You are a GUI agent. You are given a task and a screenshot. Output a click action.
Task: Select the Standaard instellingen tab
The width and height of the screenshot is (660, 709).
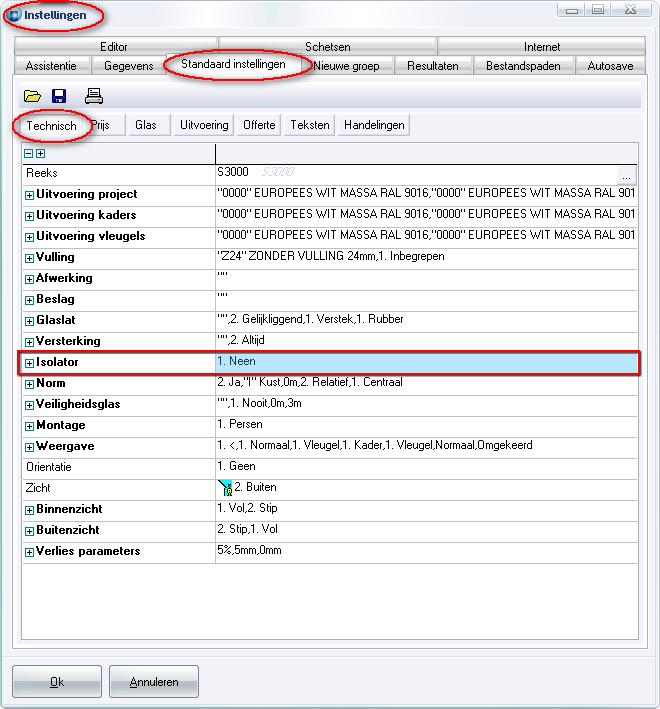tap(233, 64)
